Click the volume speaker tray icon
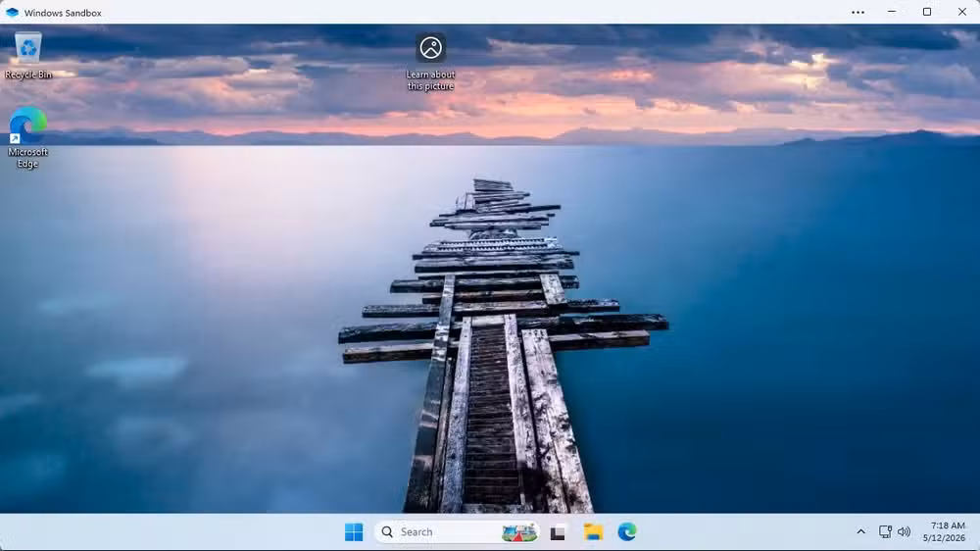The height and width of the screenshot is (551, 980). click(904, 531)
